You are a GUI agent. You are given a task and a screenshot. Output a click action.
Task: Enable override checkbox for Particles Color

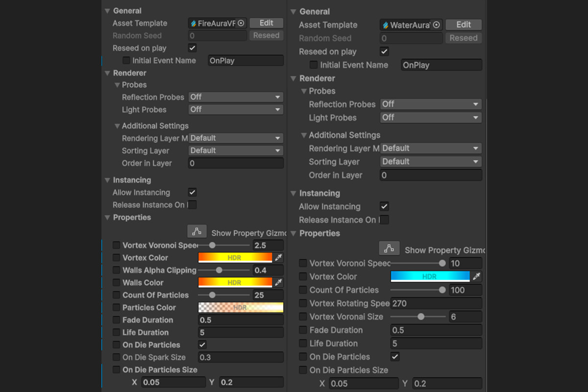[x=116, y=307]
